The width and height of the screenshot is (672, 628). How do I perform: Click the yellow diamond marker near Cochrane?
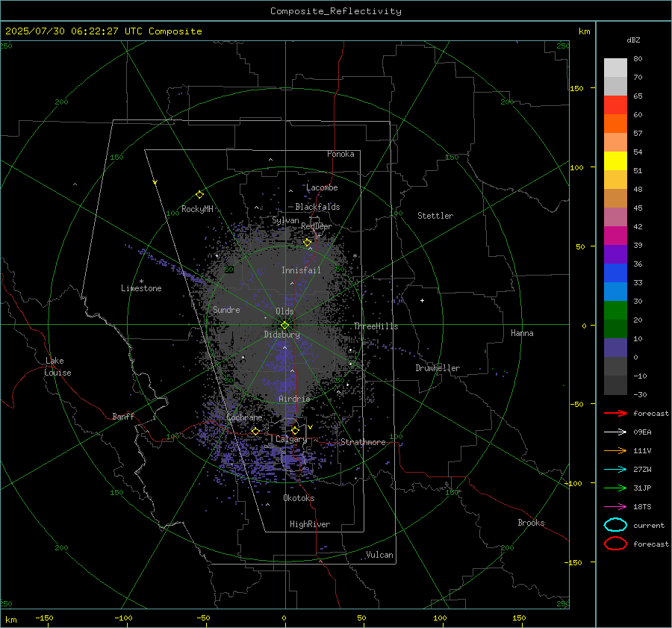coord(255,431)
